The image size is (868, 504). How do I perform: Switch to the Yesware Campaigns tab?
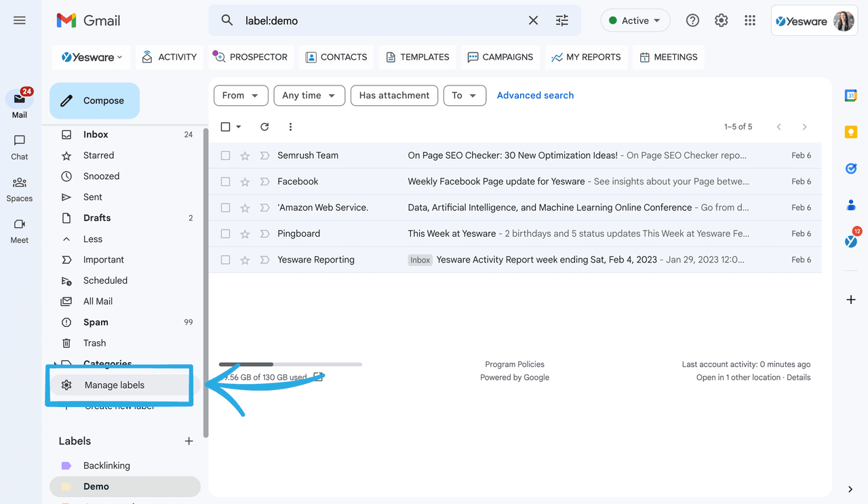point(500,57)
